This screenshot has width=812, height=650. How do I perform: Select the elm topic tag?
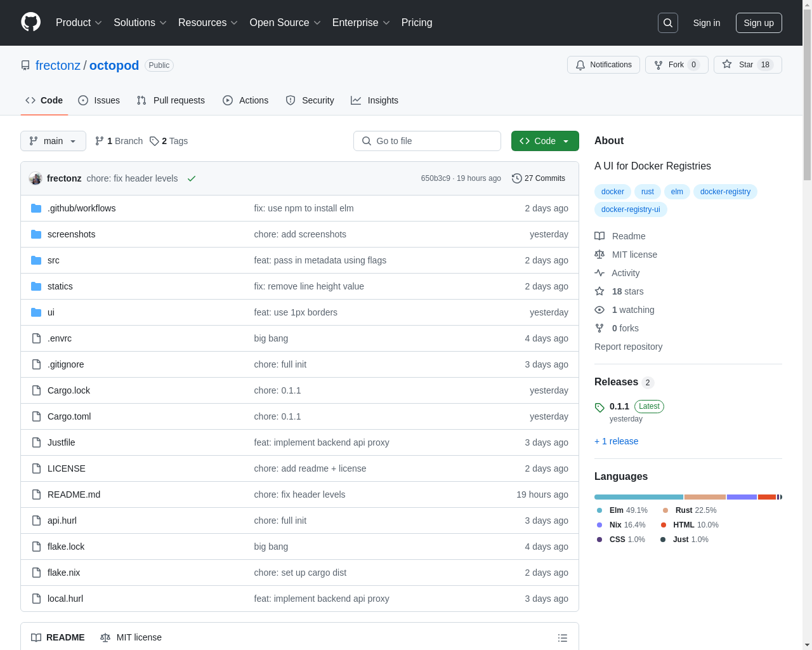678,192
